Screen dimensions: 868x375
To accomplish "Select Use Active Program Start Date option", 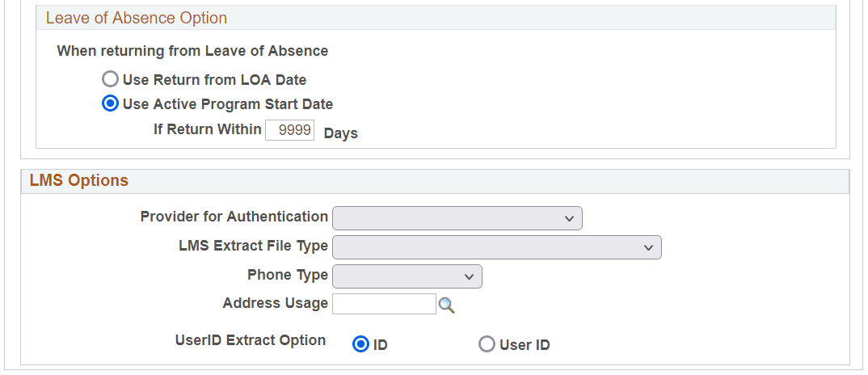I will 110,103.
